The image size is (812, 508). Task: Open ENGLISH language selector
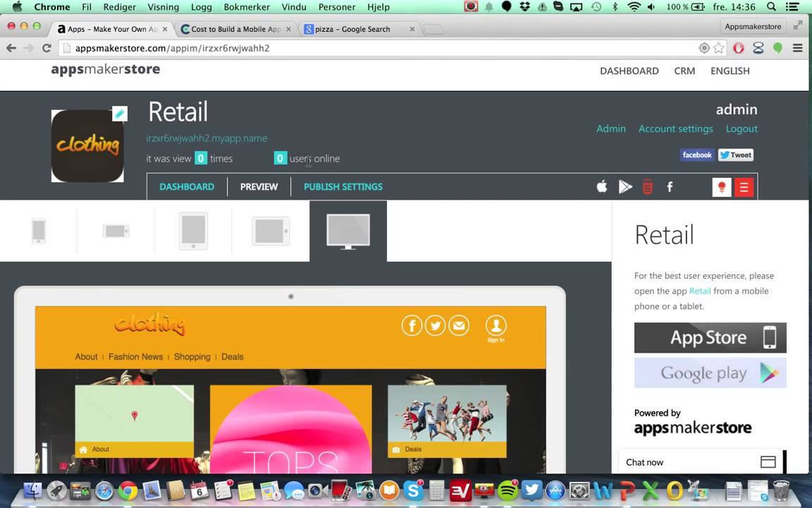[x=730, y=71]
